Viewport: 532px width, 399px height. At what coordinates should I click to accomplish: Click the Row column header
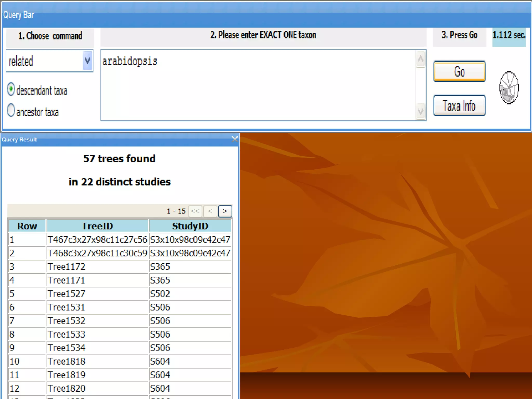click(x=27, y=226)
